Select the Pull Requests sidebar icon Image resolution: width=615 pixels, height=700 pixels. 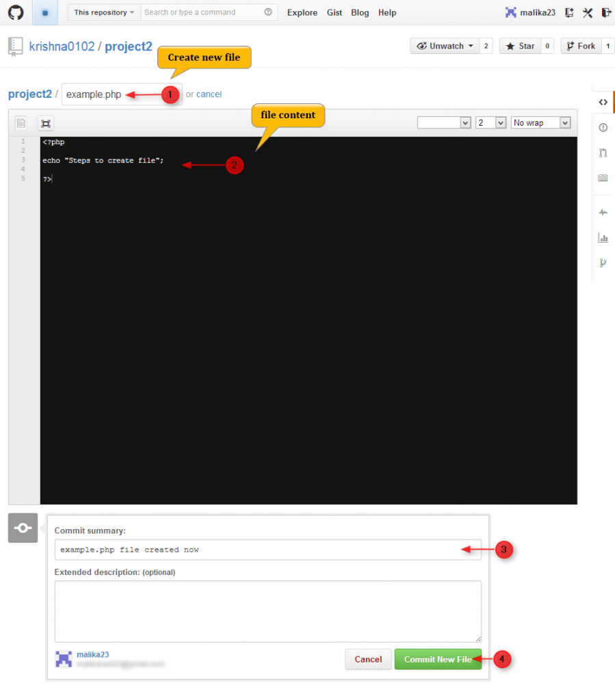pyautogui.click(x=603, y=152)
